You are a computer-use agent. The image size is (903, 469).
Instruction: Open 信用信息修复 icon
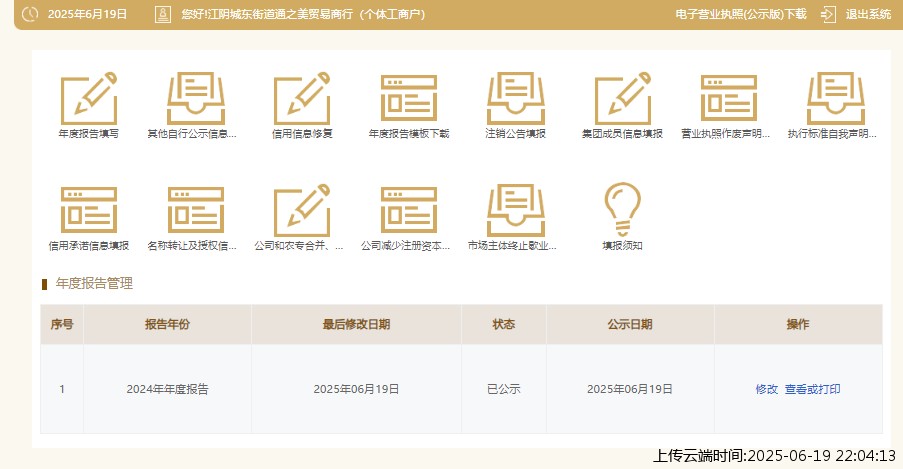pyautogui.click(x=302, y=99)
